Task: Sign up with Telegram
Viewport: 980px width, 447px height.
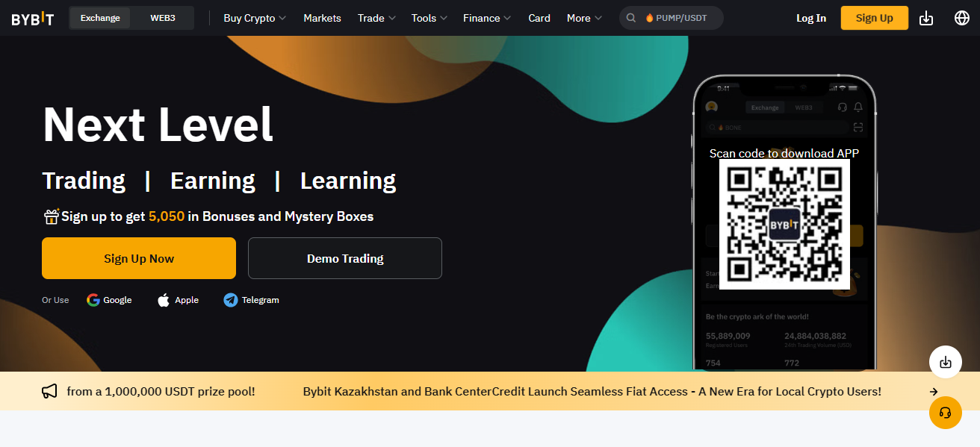Action: 251,300
